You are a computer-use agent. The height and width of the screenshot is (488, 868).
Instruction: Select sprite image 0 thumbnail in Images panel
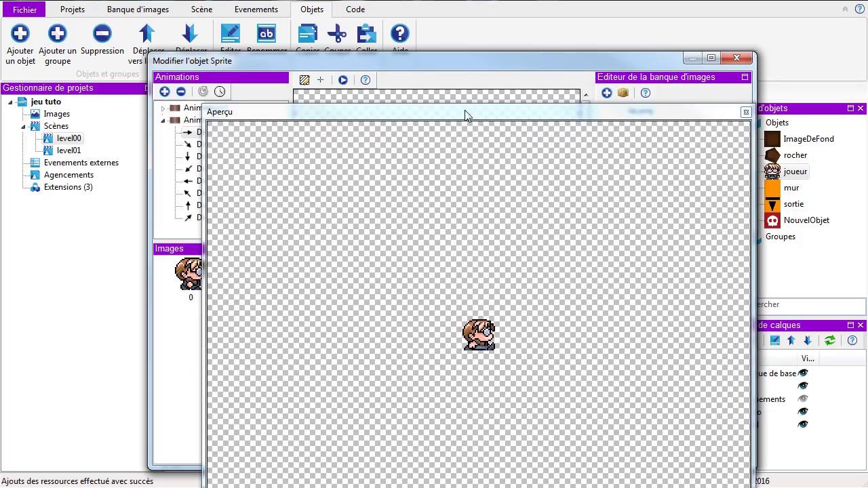(x=189, y=274)
